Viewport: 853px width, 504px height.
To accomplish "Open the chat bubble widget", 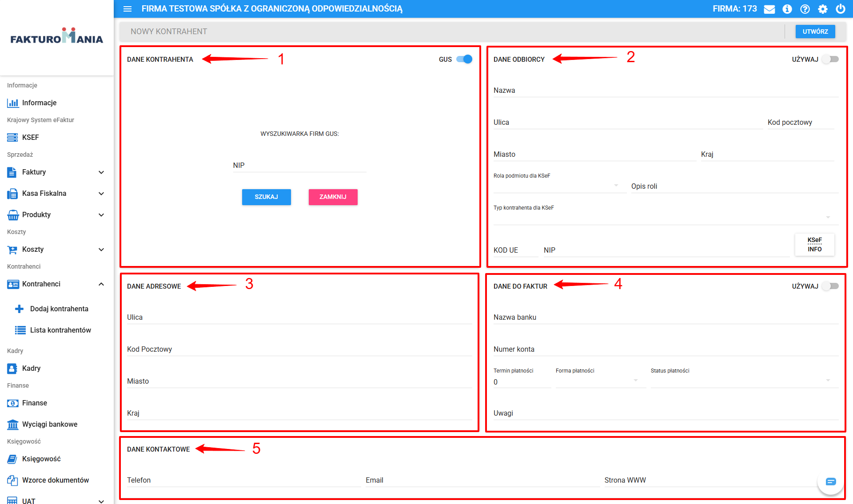I will click(831, 481).
